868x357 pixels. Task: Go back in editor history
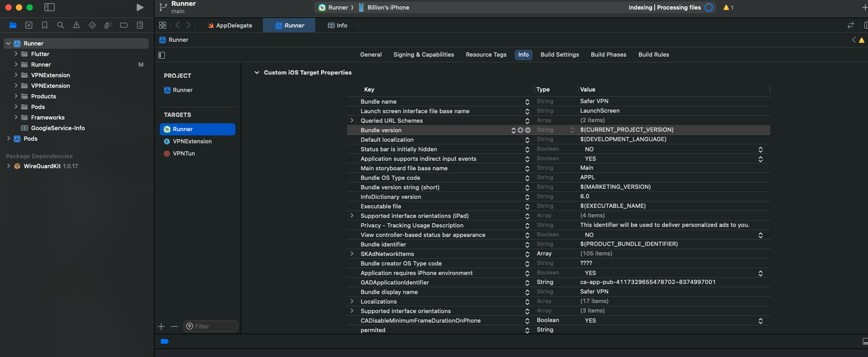coord(178,25)
